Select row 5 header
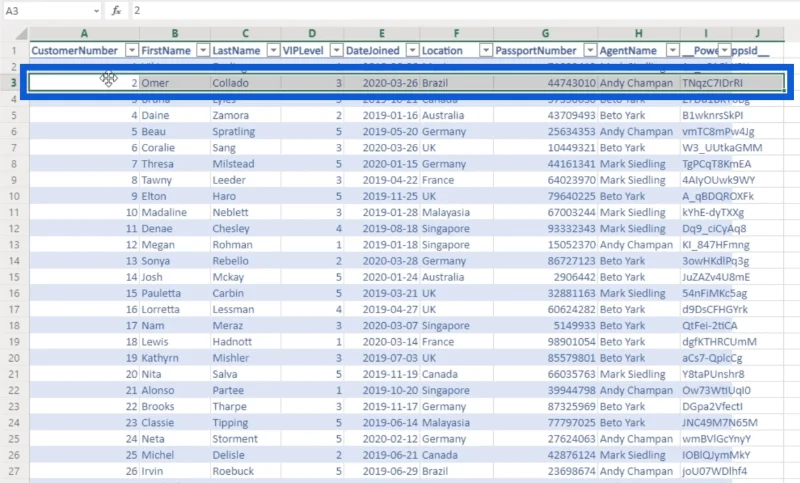Viewport: 800px width, 483px height. 14,115
